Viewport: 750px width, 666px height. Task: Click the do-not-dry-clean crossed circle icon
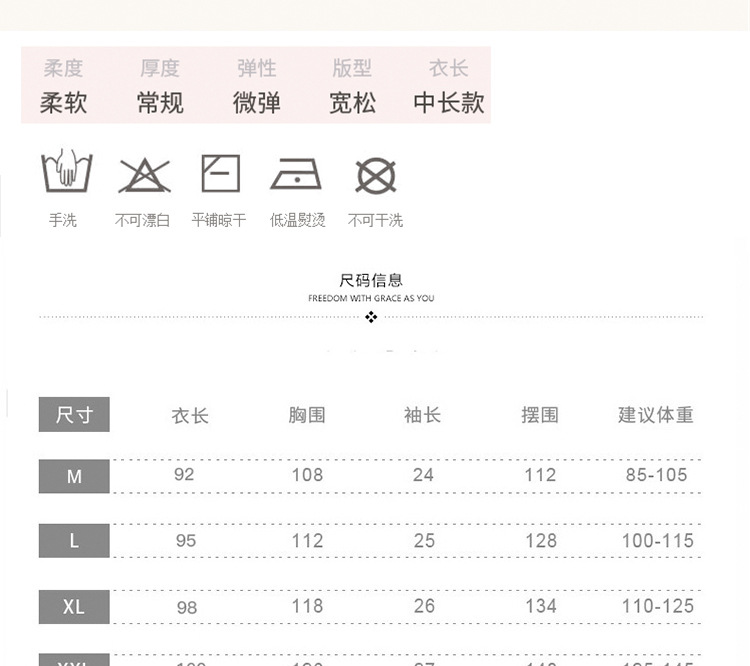[376, 176]
